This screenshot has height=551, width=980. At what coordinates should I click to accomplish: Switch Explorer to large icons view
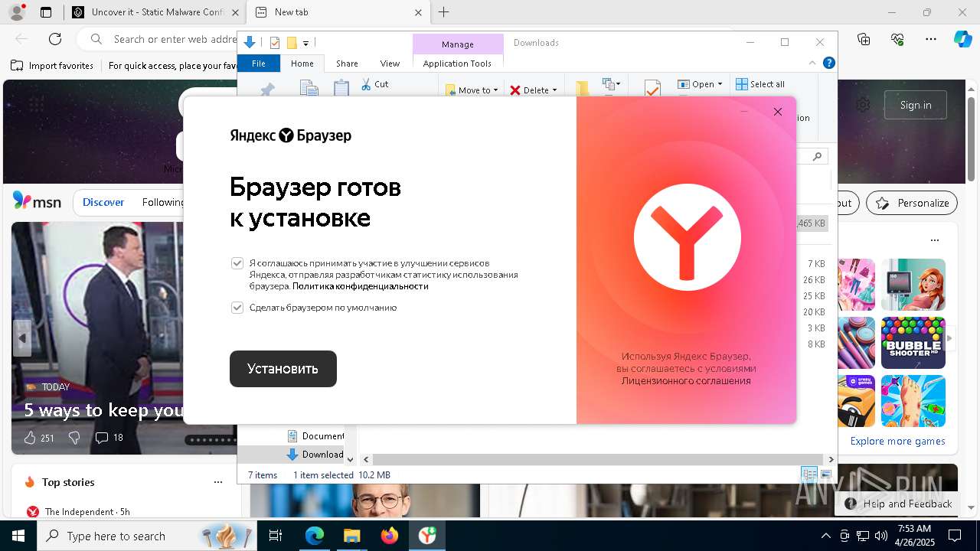[826, 475]
